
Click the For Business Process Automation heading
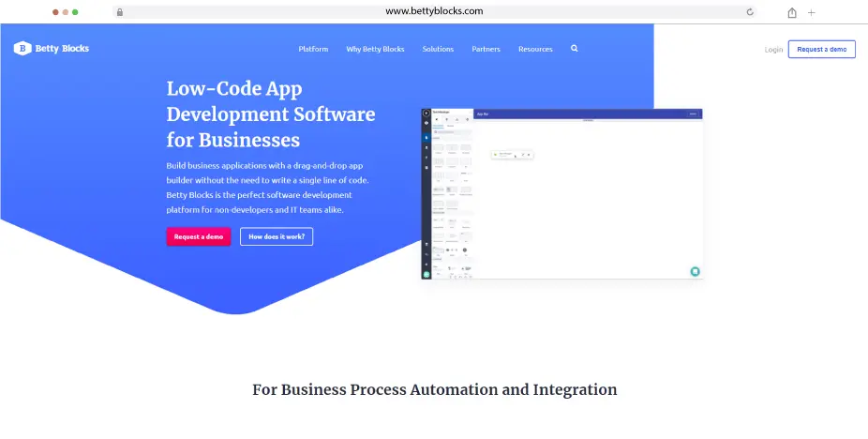[435, 389]
